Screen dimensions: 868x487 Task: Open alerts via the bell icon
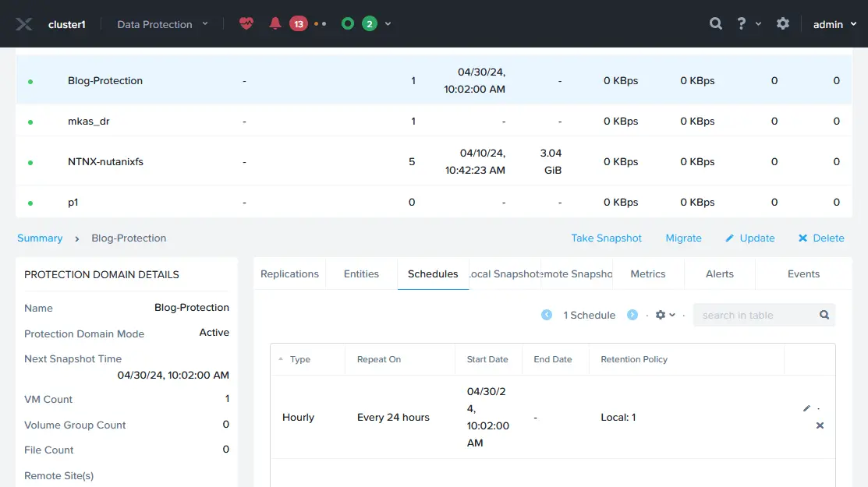tap(275, 23)
